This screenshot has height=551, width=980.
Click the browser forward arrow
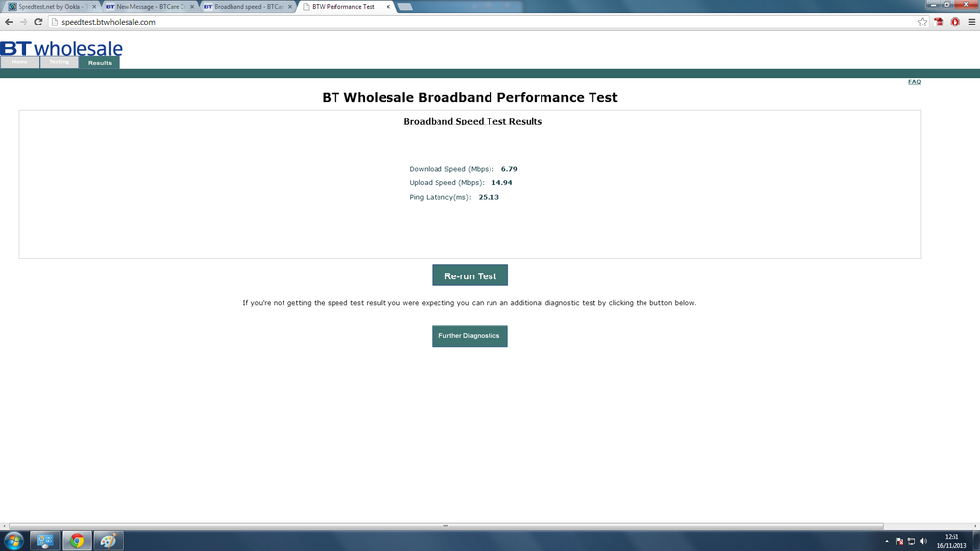[x=24, y=22]
